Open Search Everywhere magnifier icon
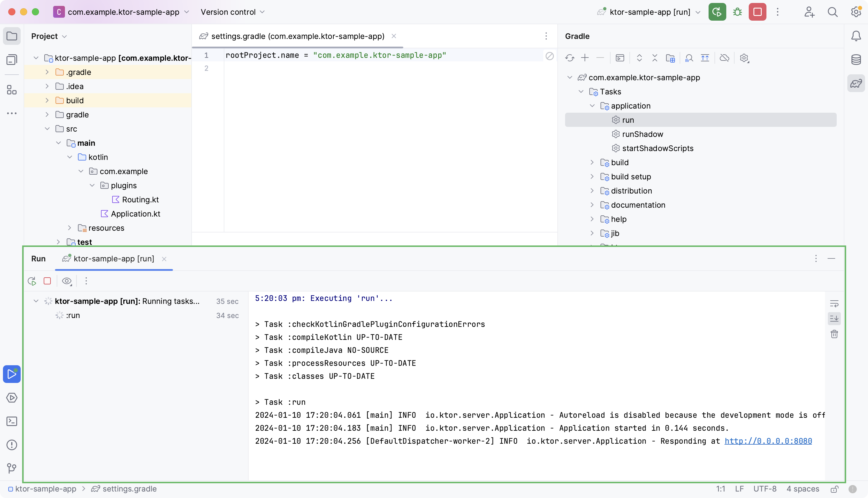The width and height of the screenshot is (868, 498). click(832, 12)
